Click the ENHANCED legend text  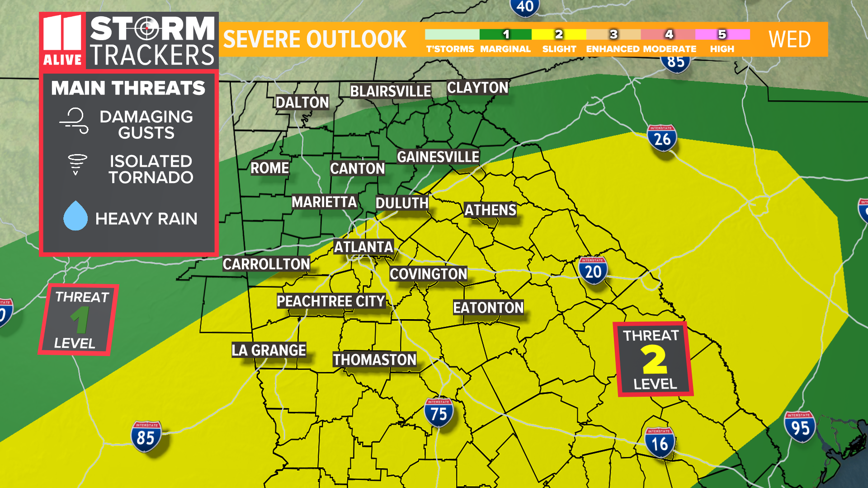pos(613,49)
